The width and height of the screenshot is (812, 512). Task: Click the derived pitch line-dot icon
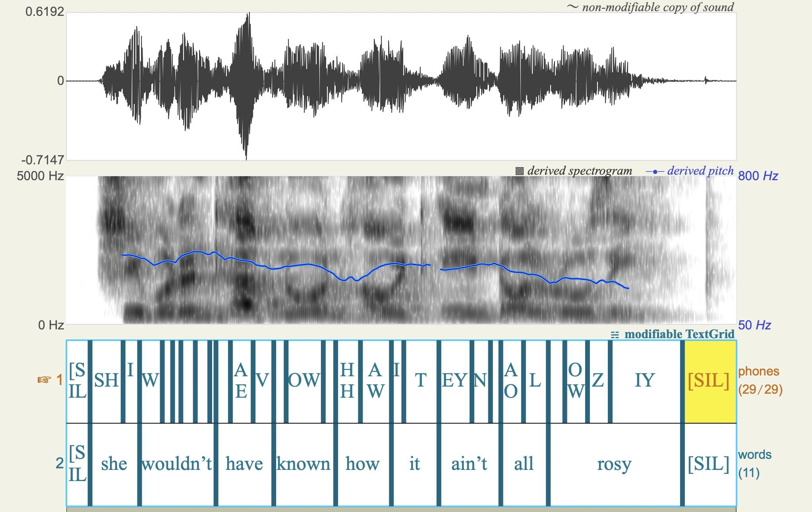(655, 171)
